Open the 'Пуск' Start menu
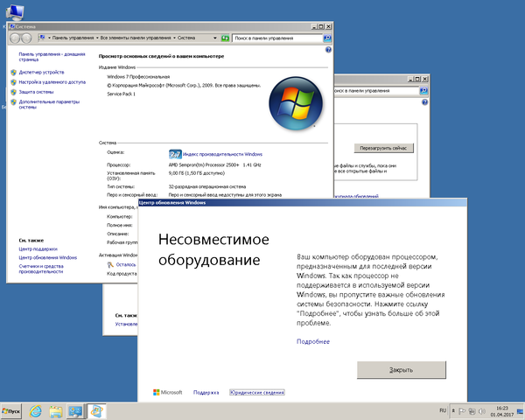 12,409
